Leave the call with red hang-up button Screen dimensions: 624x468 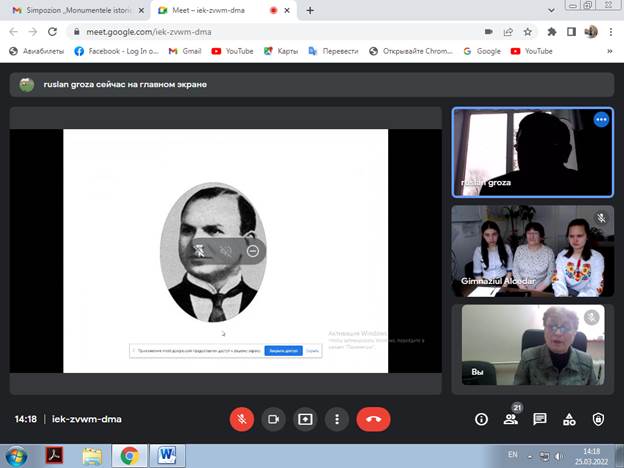373,419
